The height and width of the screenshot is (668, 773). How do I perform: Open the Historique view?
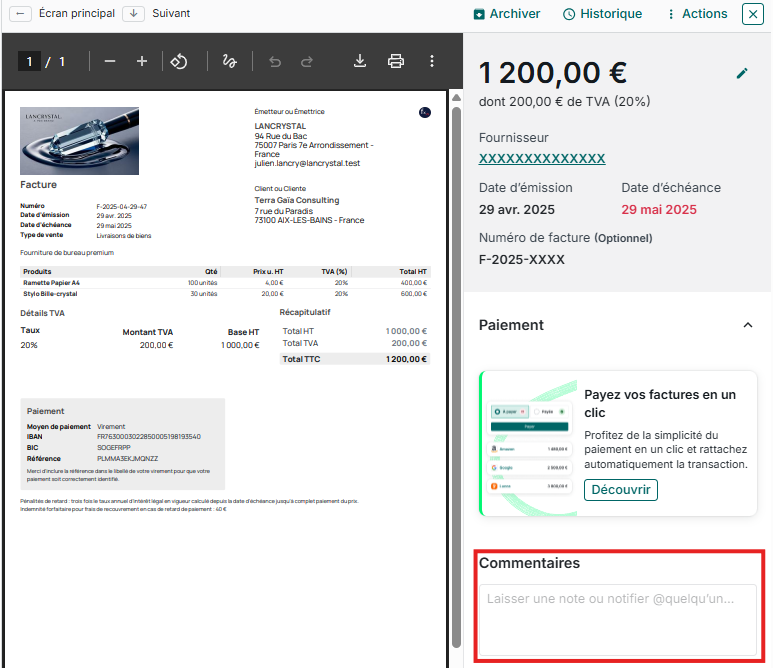[x=602, y=14]
